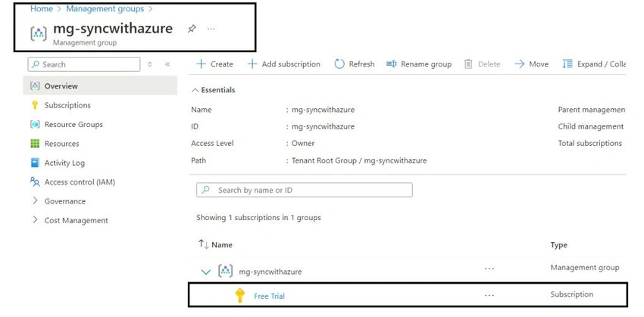The width and height of the screenshot is (644, 317).
Task: Open ellipsis menu for Free Trial row
Action: [489, 295]
